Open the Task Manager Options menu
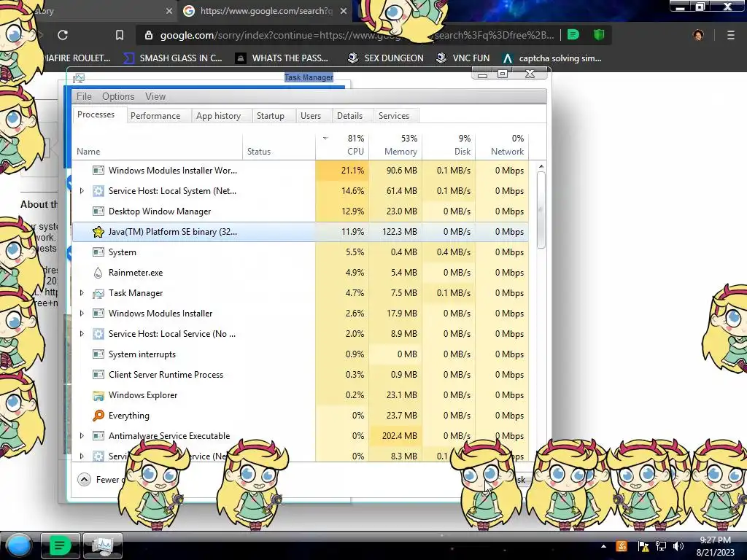 pos(118,96)
